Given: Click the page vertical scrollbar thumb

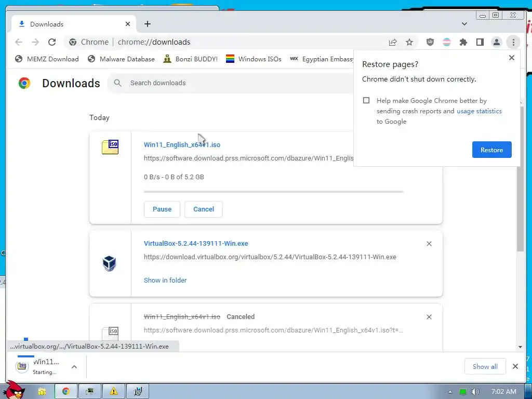Looking at the screenshot, I should (520, 178).
